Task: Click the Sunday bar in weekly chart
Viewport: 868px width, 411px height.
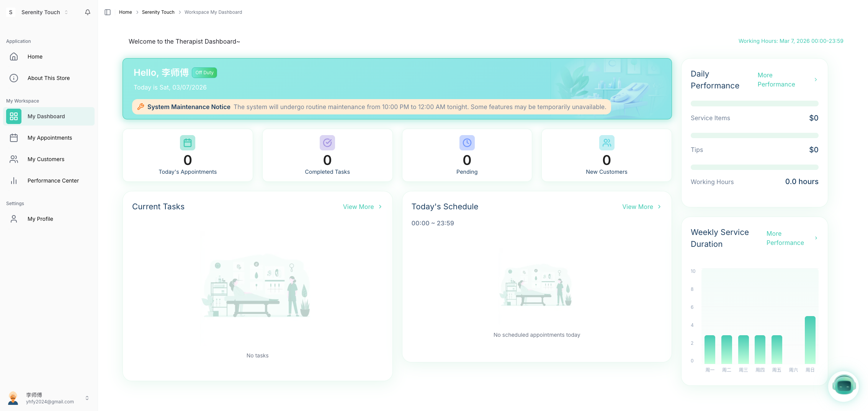Action: coord(810,340)
